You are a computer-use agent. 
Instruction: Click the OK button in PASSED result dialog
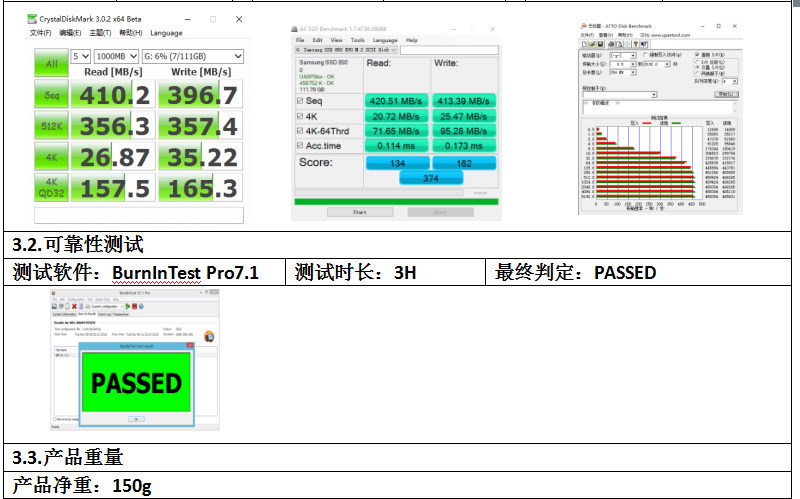tap(136, 419)
